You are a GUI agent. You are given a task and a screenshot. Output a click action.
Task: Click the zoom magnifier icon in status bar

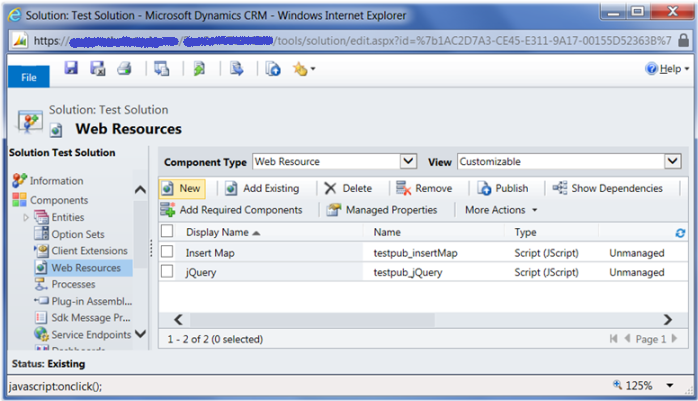click(x=617, y=385)
